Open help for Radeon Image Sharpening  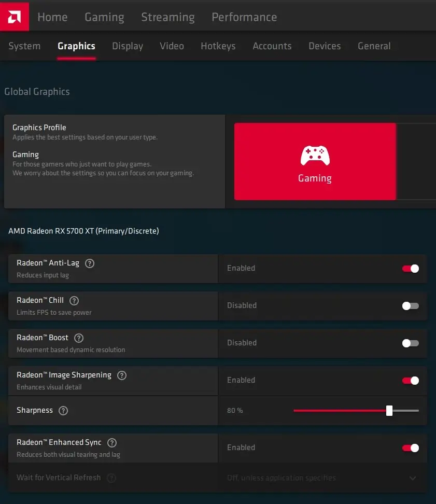122,375
